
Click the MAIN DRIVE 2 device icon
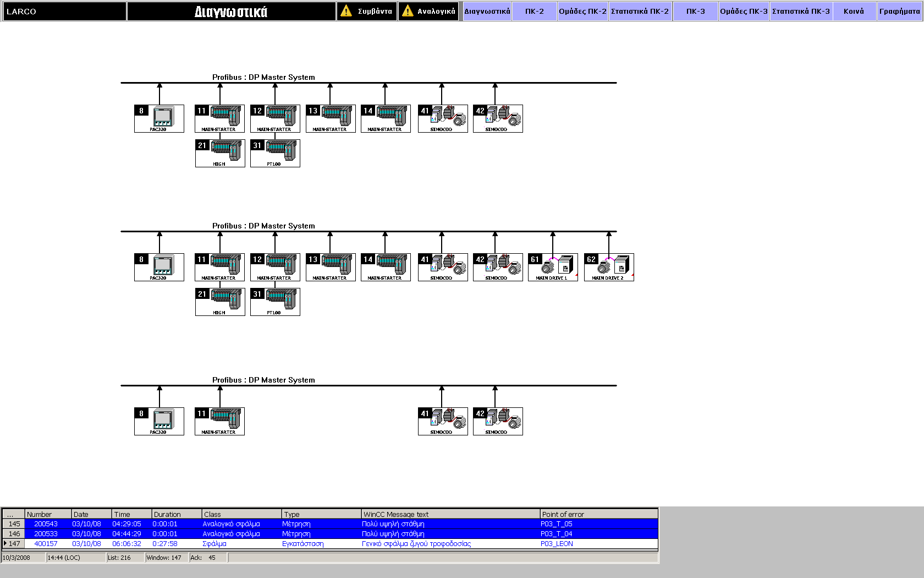pos(609,267)
